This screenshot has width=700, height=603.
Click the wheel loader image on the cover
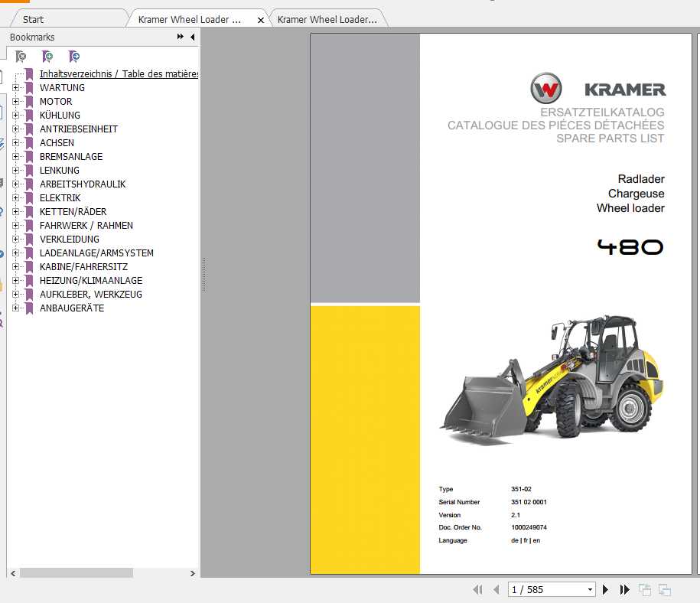click(552, 380)
